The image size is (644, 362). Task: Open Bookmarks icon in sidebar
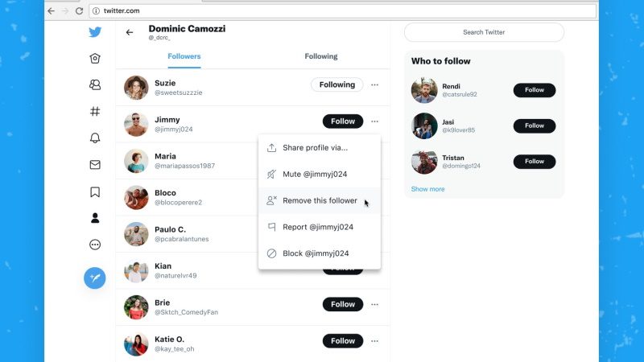pos(95,191)
